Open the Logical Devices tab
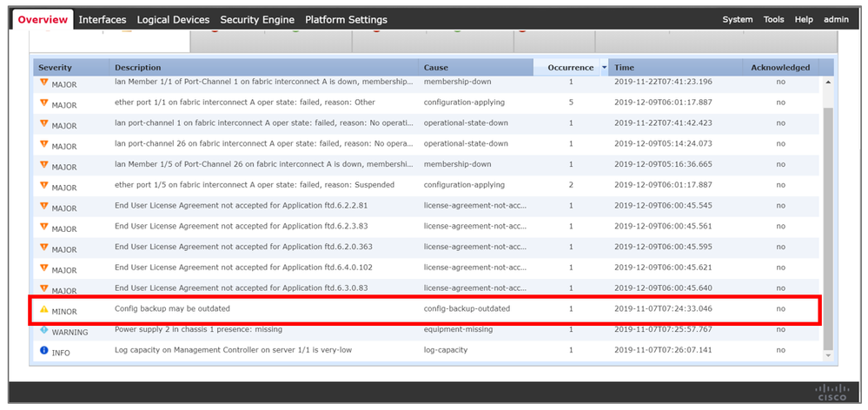 (x=173, y=19)
